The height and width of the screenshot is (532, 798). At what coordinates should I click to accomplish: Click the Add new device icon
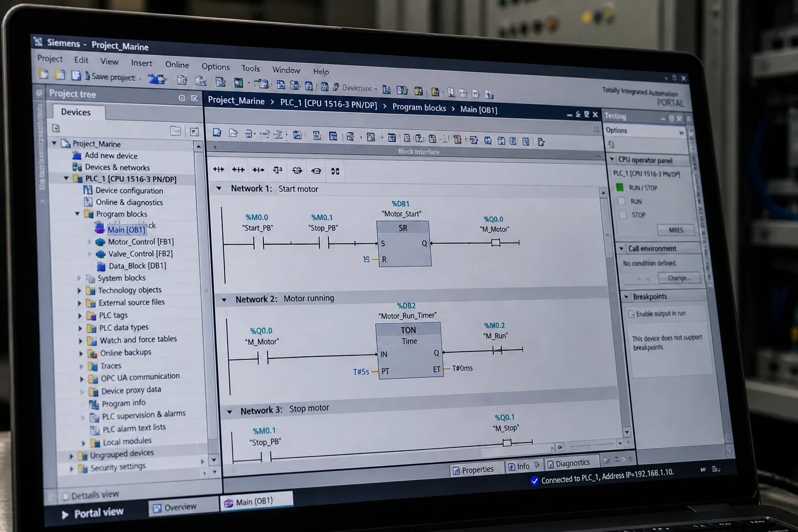click(77, 155)
